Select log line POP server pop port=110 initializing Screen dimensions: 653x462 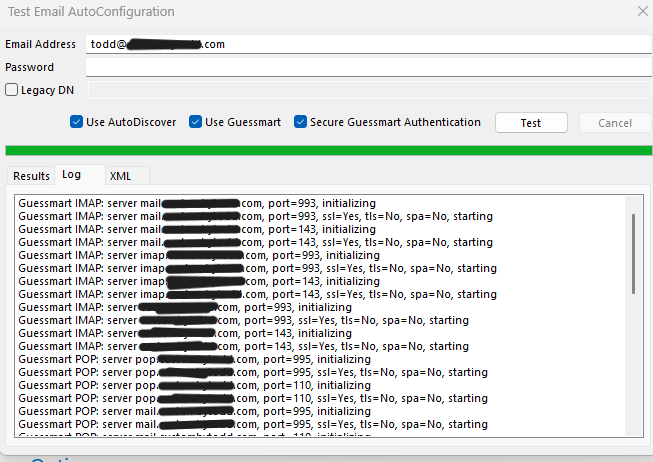pos(194,385)
